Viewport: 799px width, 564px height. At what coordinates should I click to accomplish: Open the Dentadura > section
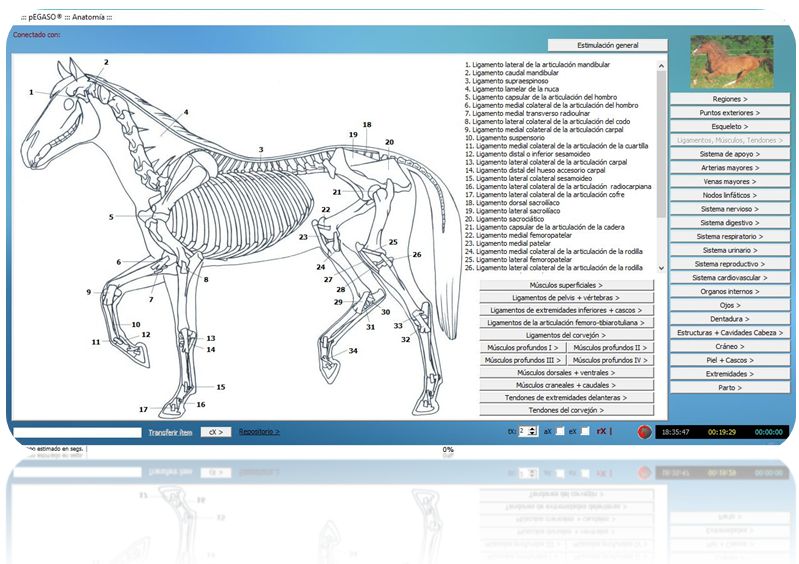[x=730, y=319]
